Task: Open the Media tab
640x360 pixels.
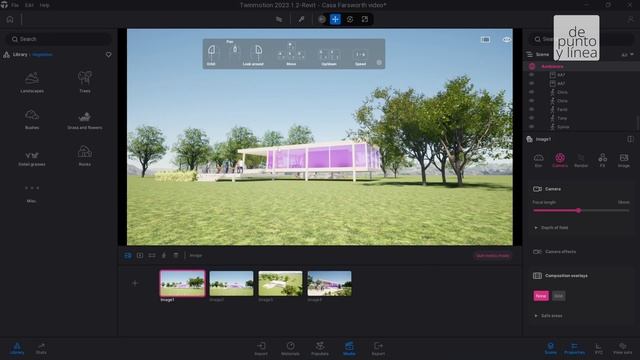Action: click(349, 349)
